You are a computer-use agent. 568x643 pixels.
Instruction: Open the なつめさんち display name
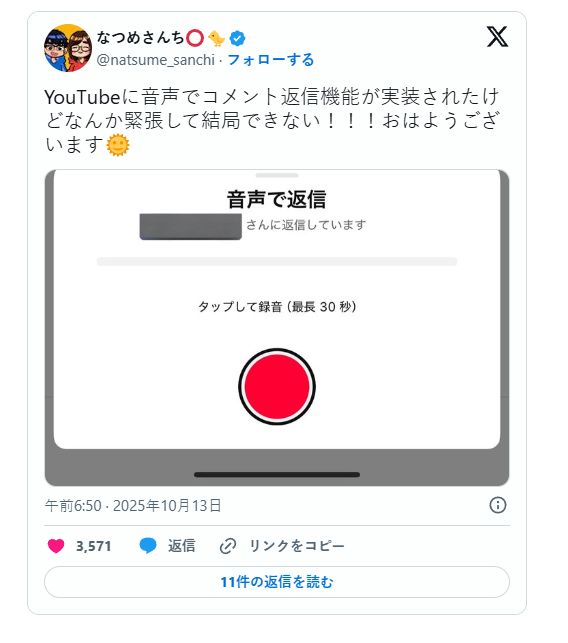click(140, 38)
